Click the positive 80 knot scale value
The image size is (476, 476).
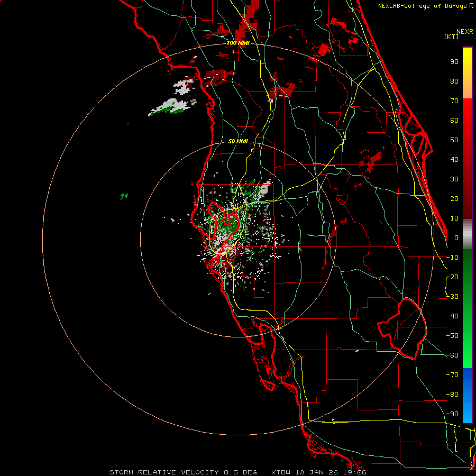pyautogui.click(x=454, y=81)
